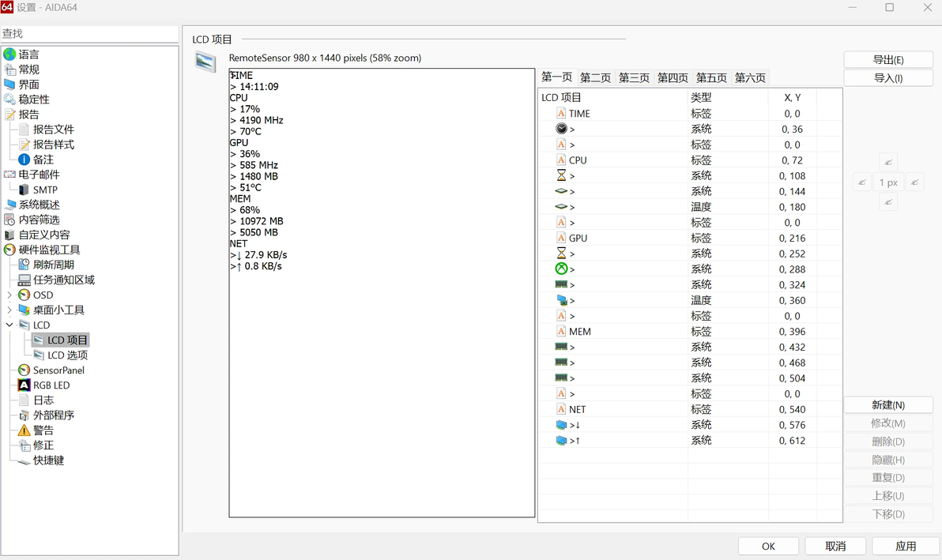Select 任务通知区域 tree item

(x=64, y=280)
